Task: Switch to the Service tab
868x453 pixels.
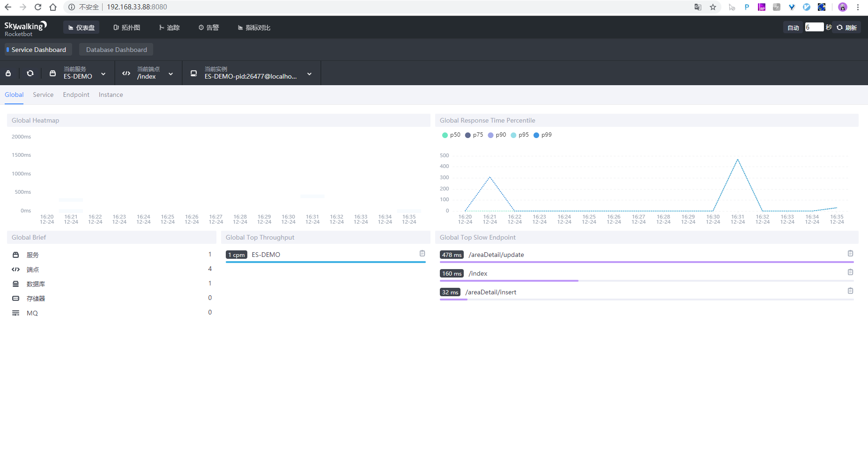Action: pyautogui.click(x=43, y=95)
